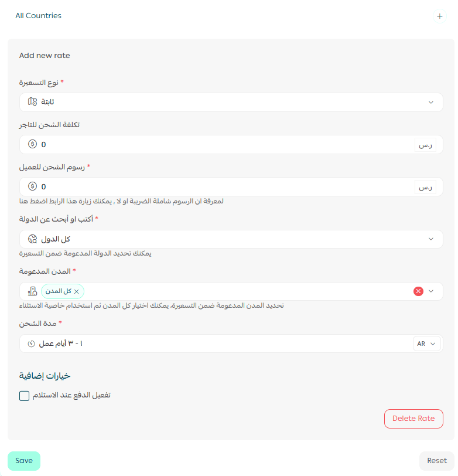458x476 pixels.
Task: Remove the كل المدن city tag
Action: [x=77, y=291]
